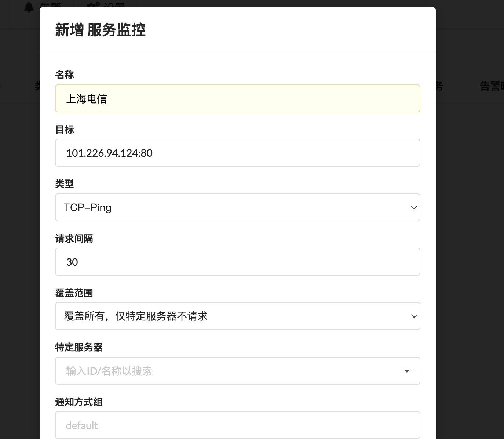Click the chevron arrow of 覆盖范围 selector
The image size is (504, 439).
pyautogui.click(x=414, y=316)
